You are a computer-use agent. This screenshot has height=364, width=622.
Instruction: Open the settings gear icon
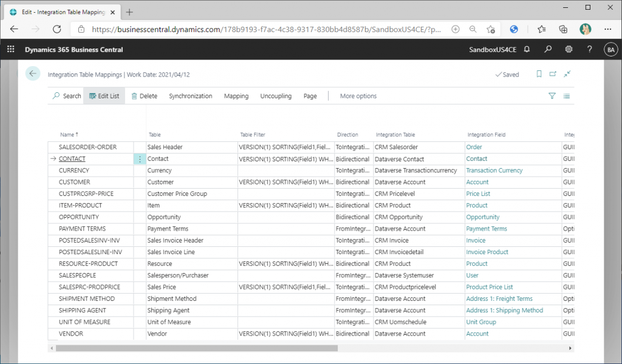click(x=569, y=50)
